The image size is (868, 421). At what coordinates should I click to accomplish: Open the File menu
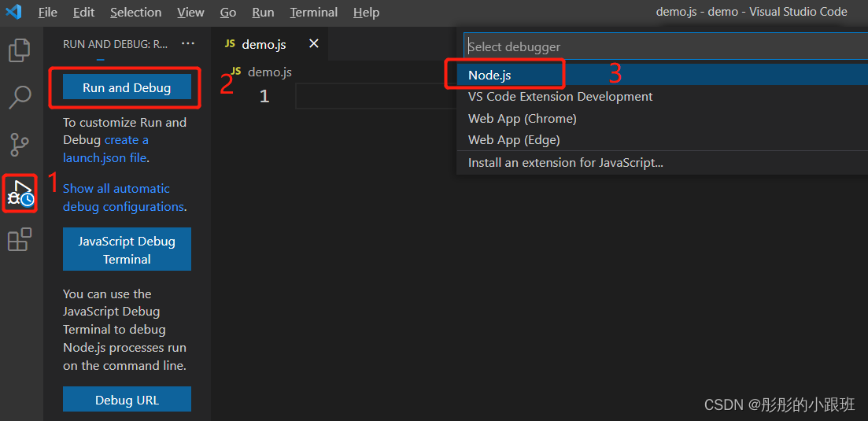[47, 12]
